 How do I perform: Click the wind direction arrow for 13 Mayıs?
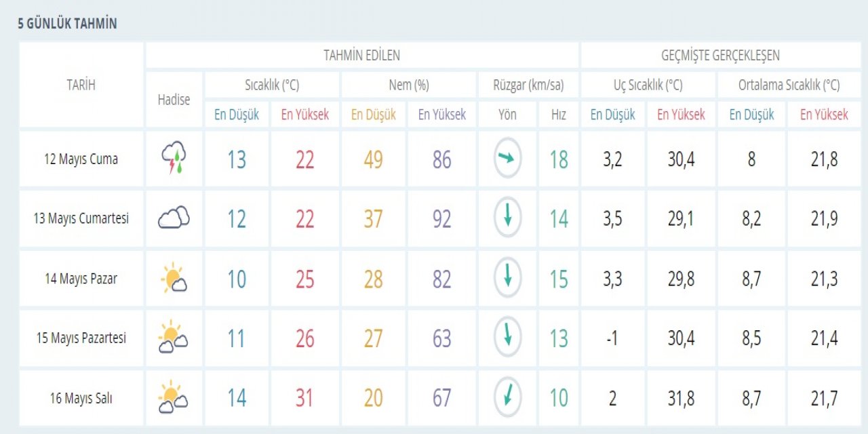click(507, 218)
